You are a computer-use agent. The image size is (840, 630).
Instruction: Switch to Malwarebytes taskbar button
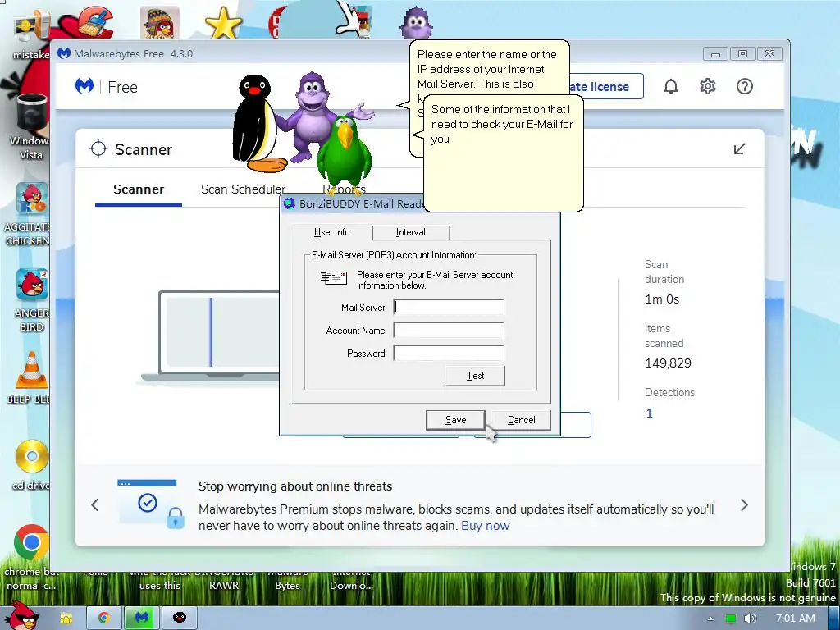(x=141, y=618)
